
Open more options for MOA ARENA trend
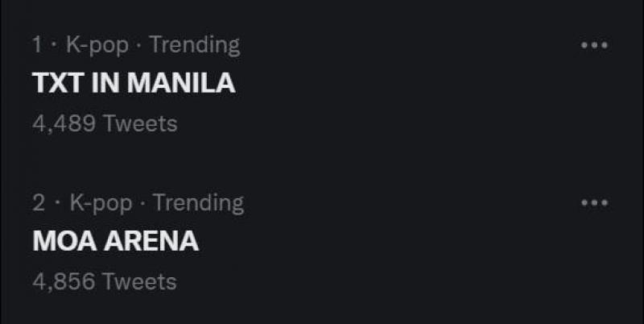(x=594, y=203)
